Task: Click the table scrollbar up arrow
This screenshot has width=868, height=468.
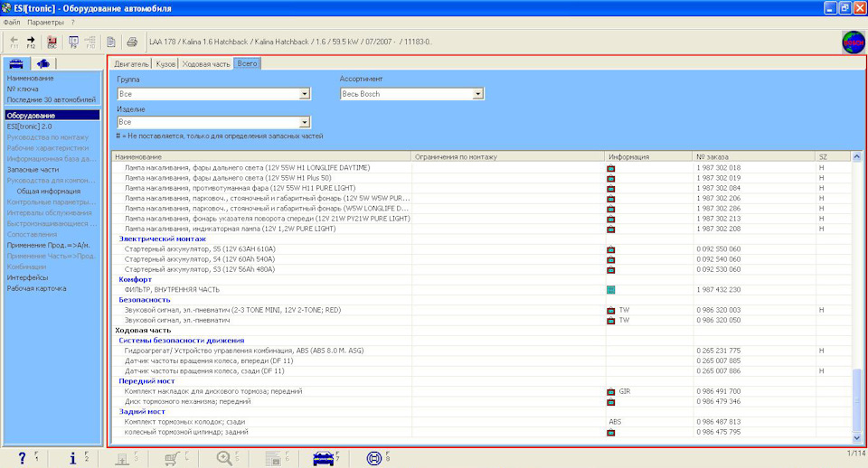Action: pyautogui.click(x=857, y=156)
